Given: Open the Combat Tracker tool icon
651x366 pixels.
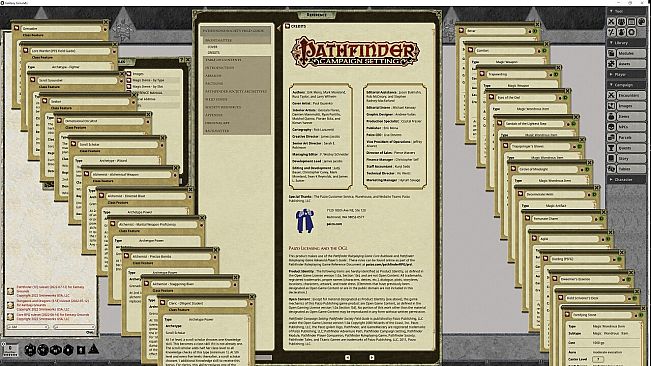Looking at the screenshot, I should [x=611, y=22].
